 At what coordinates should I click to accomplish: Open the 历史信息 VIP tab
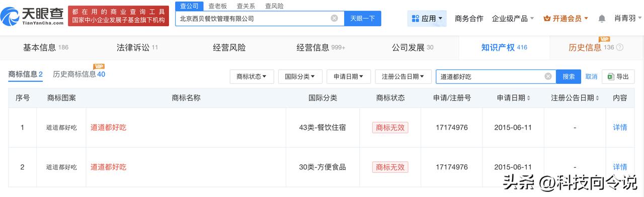(x=591, y=48)
